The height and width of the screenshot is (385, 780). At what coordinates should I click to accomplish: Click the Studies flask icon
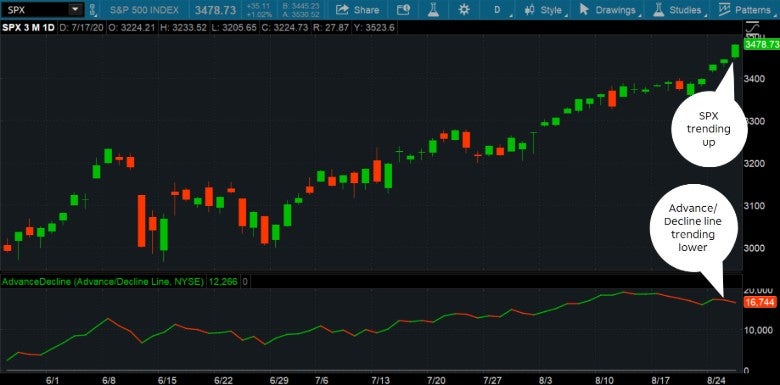(x=659, y=9)
